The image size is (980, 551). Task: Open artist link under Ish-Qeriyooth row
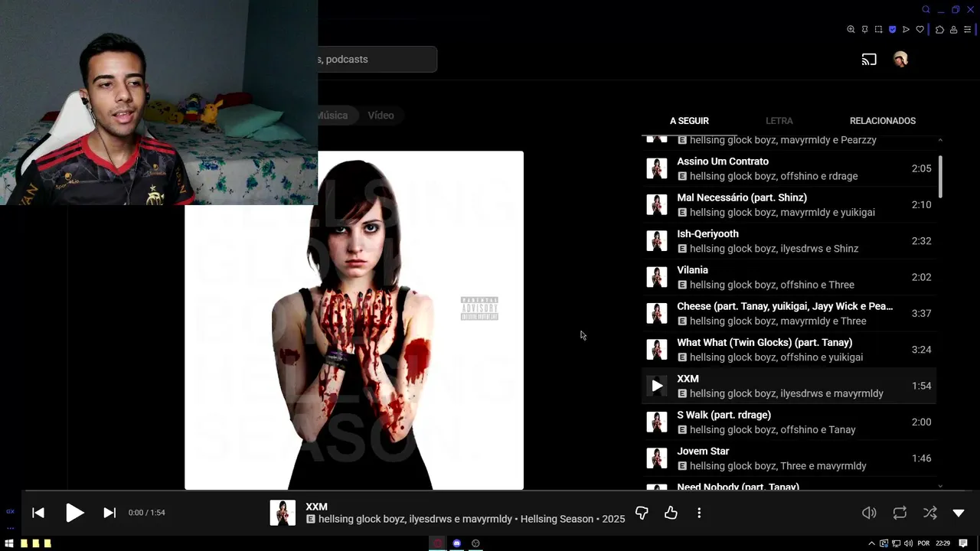(x=774, y=249)
